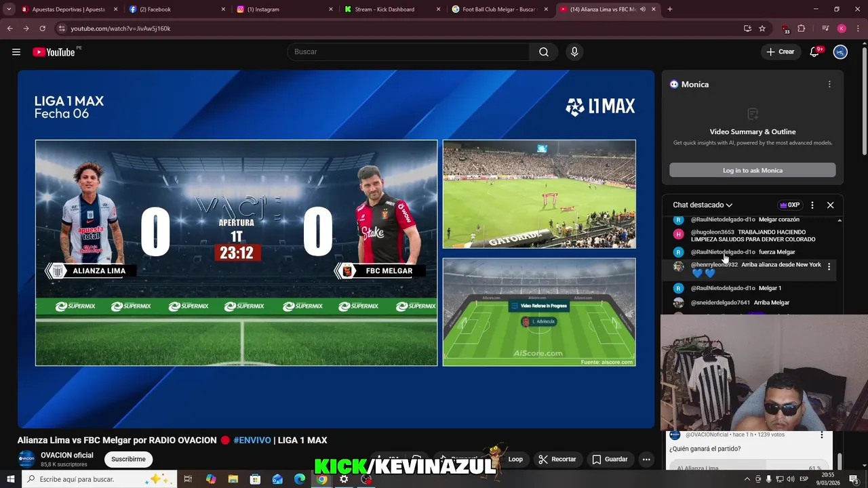Go forward in browser history
The width and height of the screenshot is (868, 488).
click(26, 28)
